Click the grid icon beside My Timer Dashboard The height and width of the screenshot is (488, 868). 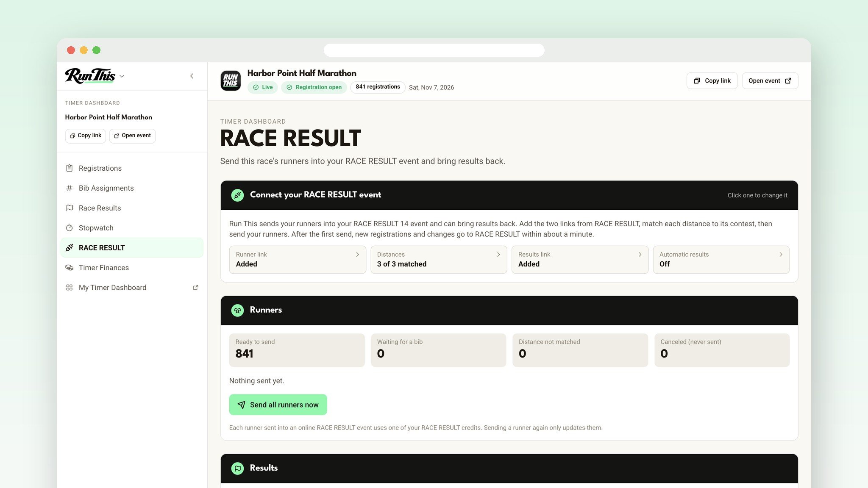click(70, 288)
